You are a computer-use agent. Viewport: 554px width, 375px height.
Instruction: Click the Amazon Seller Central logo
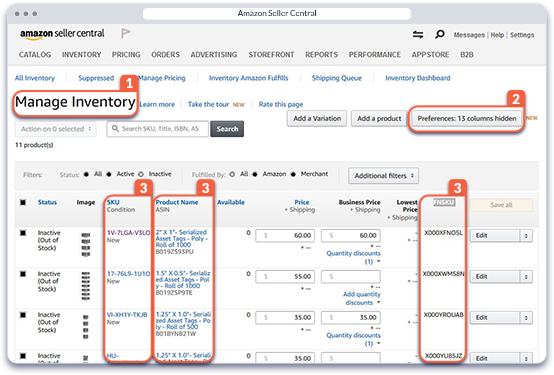tap(62, 34)
